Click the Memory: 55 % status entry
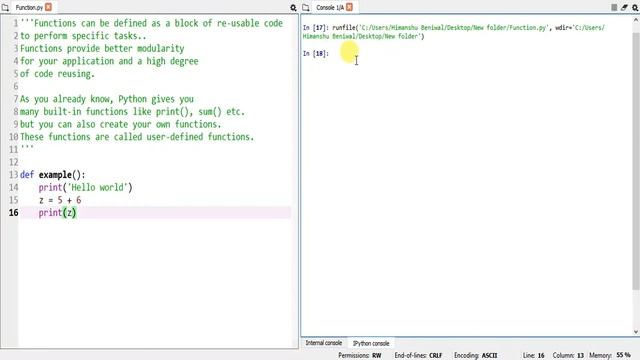640x360 pixels. tap(610, 356)
